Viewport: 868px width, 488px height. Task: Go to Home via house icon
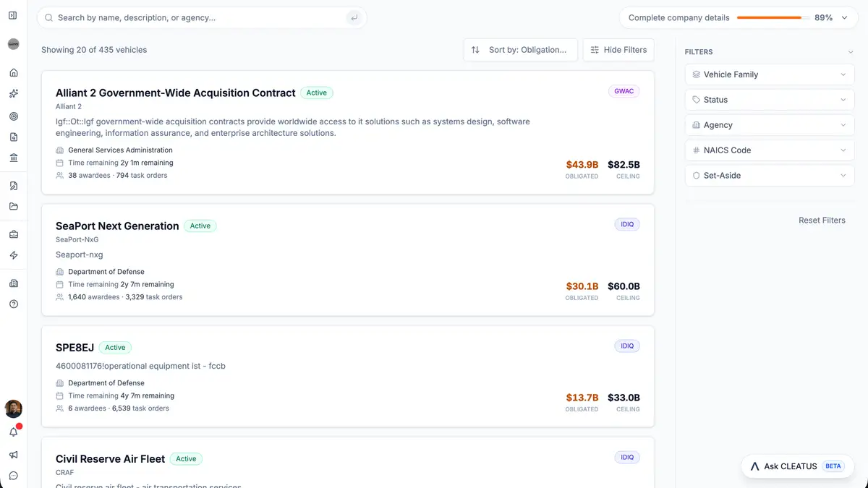pos(13,73)
